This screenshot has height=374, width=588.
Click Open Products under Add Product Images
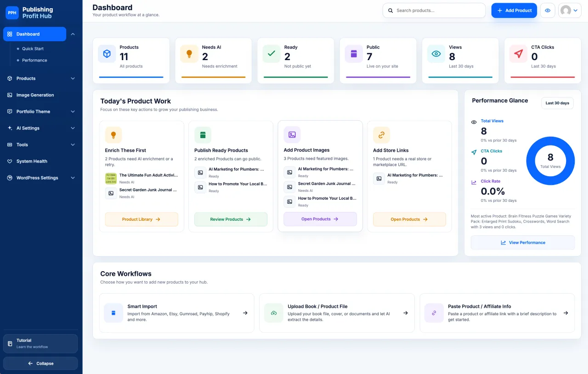(320, 219)
